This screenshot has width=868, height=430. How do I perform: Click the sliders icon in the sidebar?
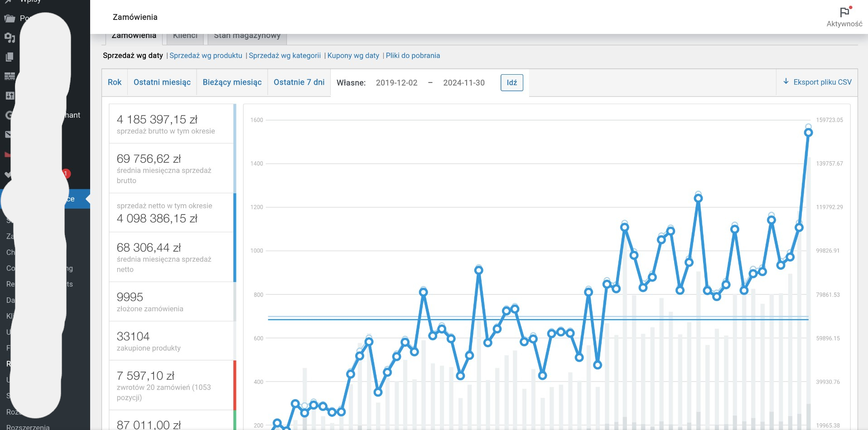click(10, 96)
